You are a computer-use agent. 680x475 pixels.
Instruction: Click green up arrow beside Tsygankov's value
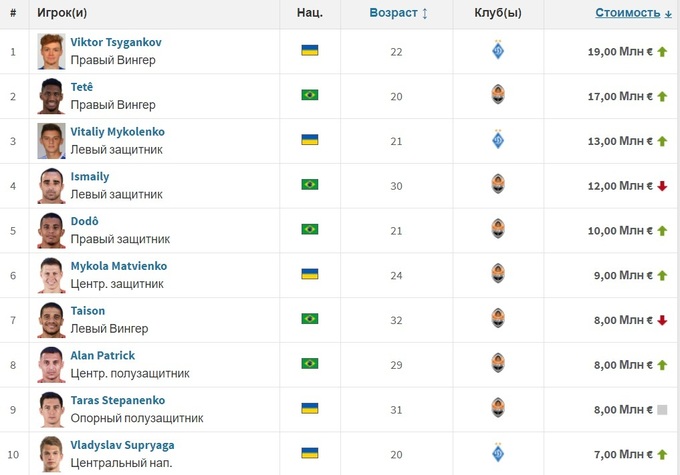pos(662,52)
